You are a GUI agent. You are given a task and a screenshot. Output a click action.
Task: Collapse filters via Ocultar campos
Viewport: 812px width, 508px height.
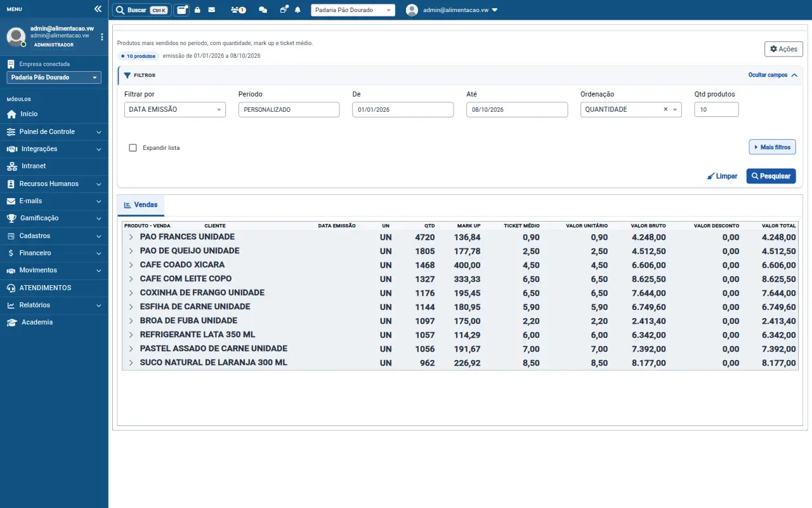[x=773, y=75]
